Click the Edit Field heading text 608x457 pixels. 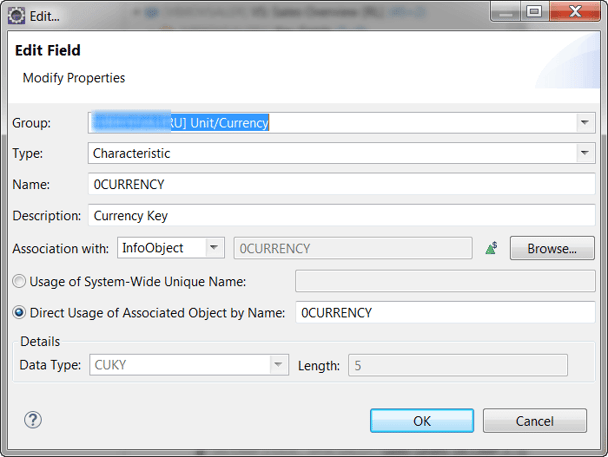(48, 50)
